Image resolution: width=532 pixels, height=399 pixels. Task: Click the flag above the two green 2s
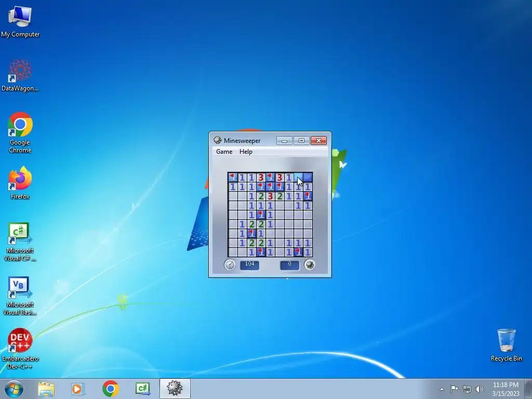click(x=261, y=215)
